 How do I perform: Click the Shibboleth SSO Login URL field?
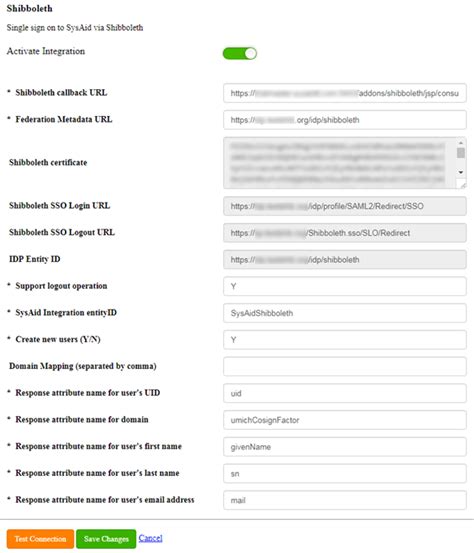tap(345, 206)
